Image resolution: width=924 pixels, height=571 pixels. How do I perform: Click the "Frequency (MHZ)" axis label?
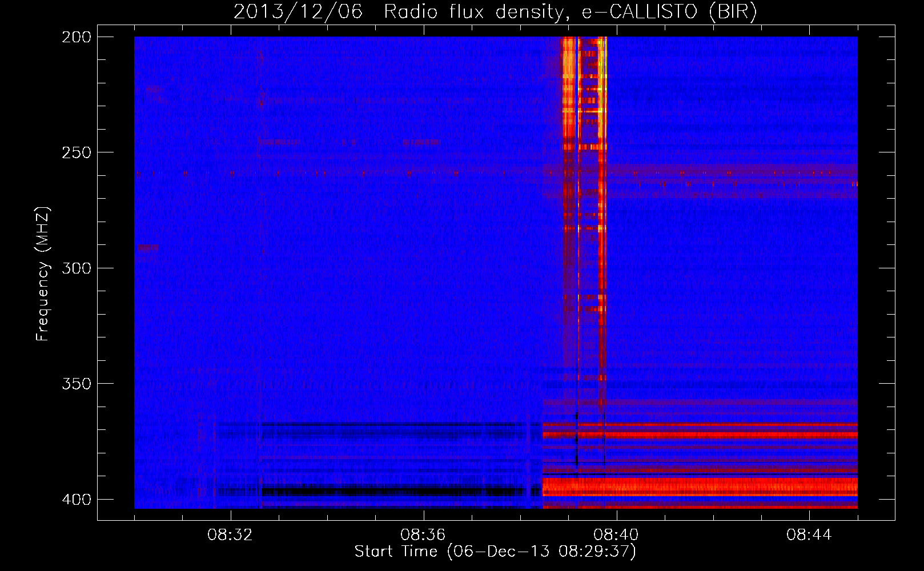(x=43, y=274)
